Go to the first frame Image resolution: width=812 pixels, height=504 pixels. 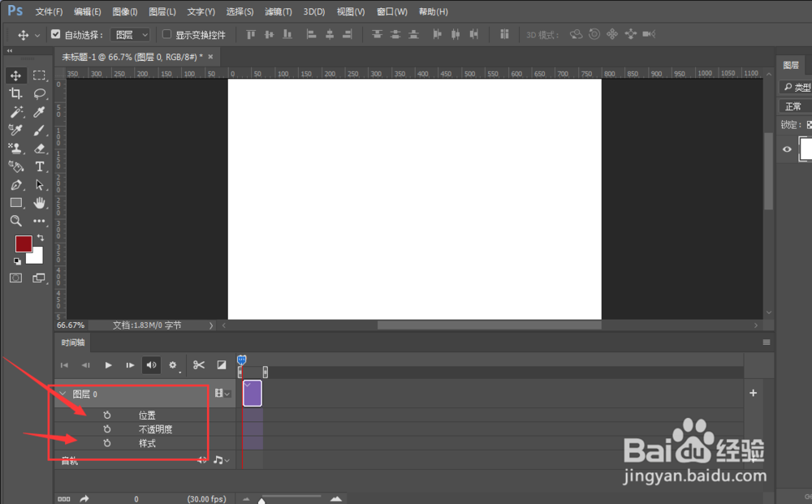click(x=64, y=364)
